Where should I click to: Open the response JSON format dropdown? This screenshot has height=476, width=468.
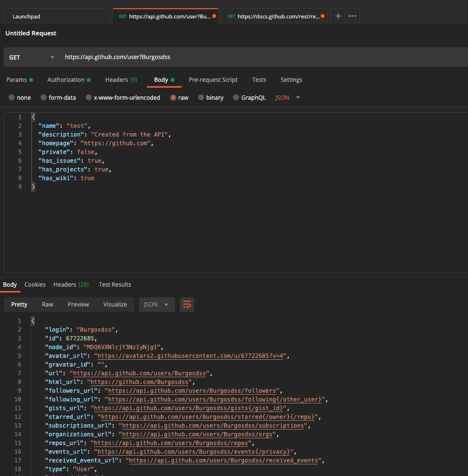click(x=156, y=305)
